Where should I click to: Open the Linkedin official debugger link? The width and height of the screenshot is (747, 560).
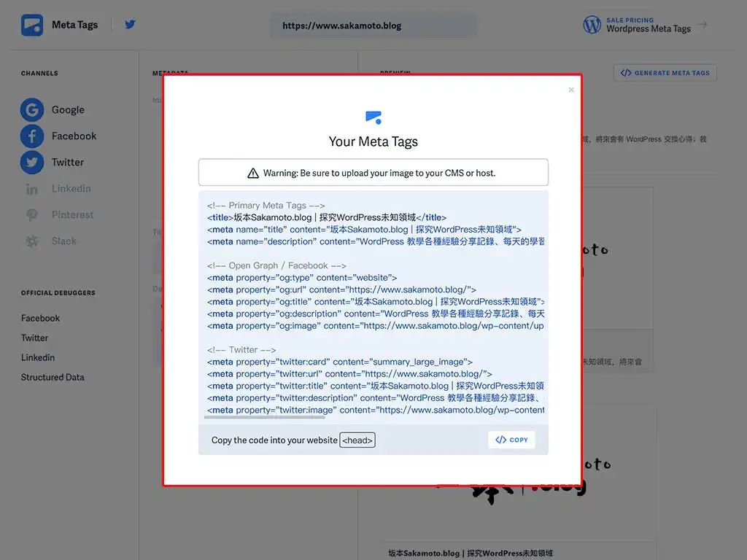pyautogui.click(x=38, y=358)
